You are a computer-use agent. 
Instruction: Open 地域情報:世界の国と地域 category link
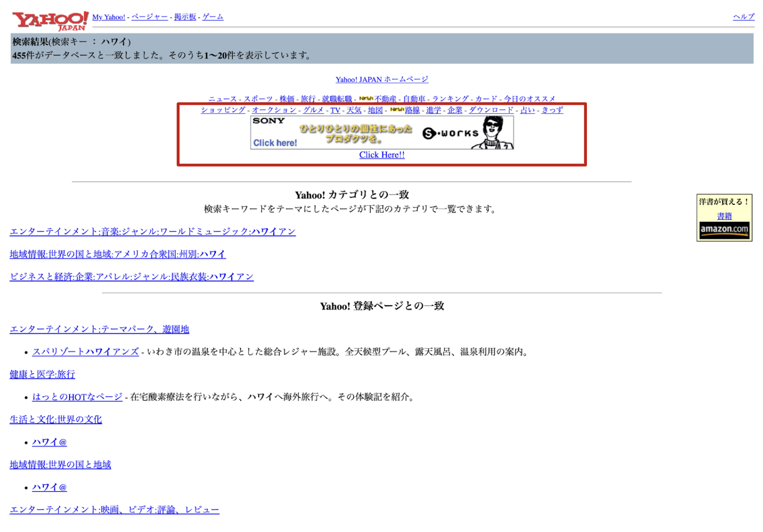61,465
